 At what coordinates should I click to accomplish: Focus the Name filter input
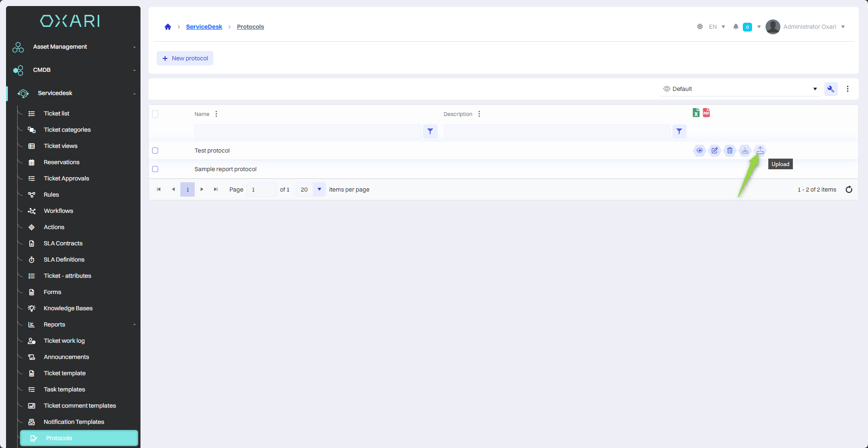tap(308, 131)
